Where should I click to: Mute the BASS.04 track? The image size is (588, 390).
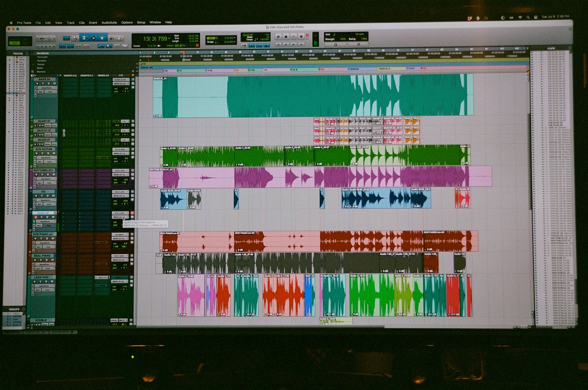click(54, 84)
